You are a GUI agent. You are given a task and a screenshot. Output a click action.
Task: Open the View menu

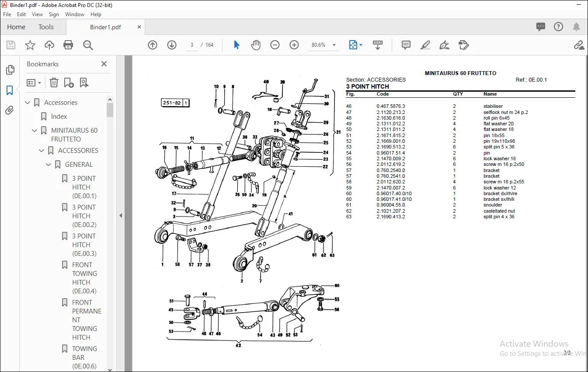38,14
